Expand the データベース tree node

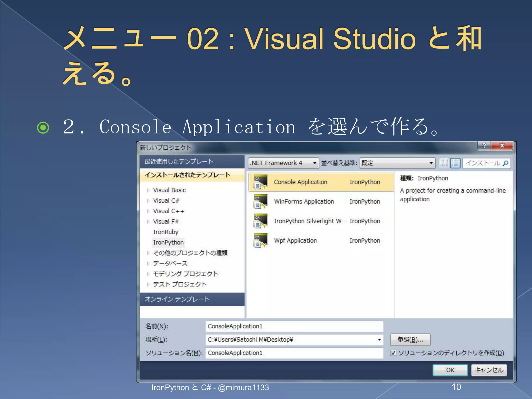(x=148, y=264)
